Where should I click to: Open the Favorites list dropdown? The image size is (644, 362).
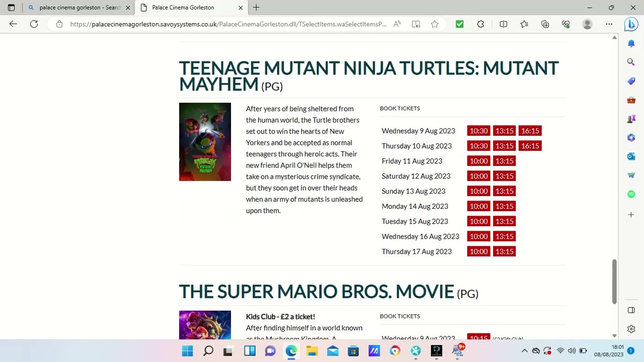(x=524, y=24)
